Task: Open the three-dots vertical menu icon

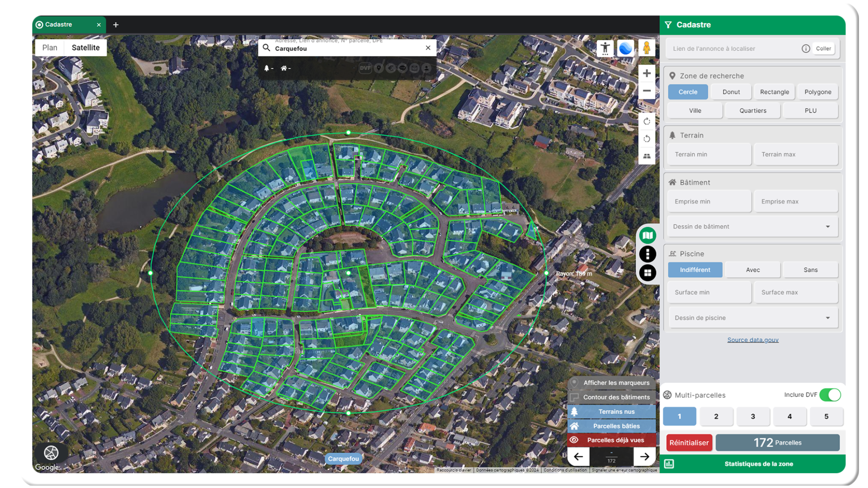Action: point(648,254)
